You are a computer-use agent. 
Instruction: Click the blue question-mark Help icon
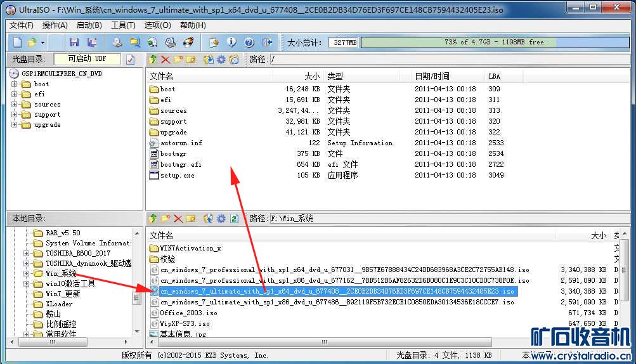point(249,42)
